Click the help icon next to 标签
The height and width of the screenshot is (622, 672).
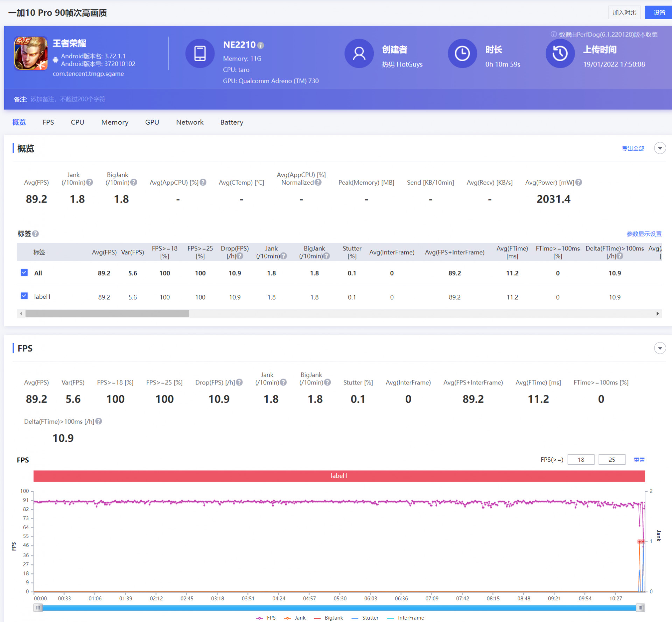pyautogui.click(x=36, y=234)
